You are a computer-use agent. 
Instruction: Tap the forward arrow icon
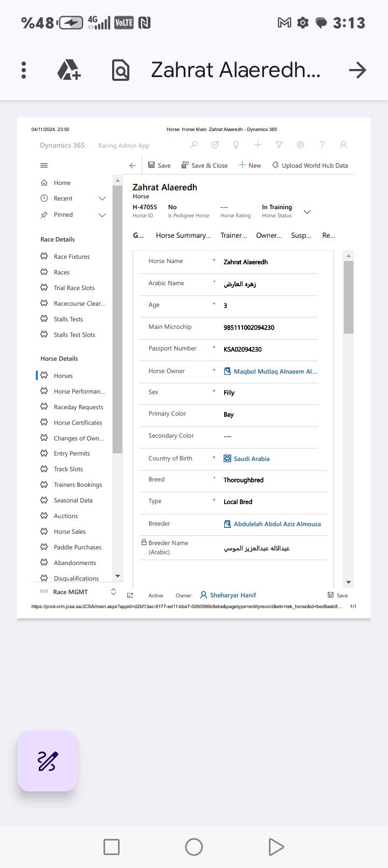(x=357, y=70)
